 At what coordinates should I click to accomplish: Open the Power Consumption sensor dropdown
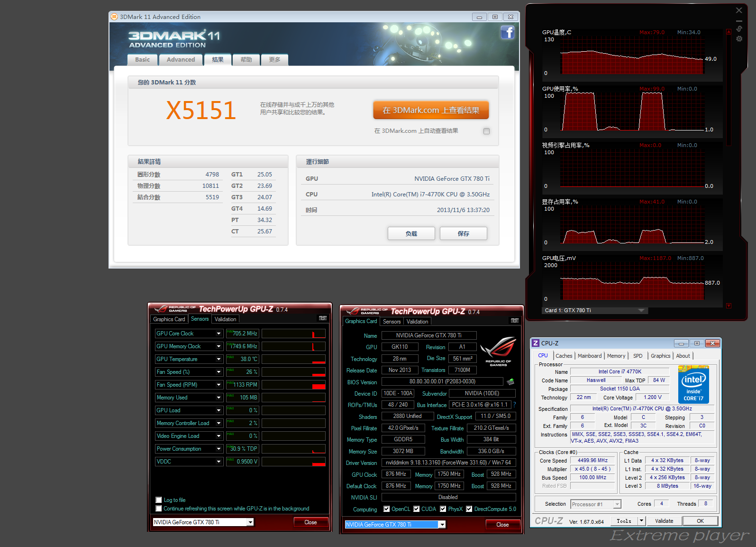tap(219, 449)
